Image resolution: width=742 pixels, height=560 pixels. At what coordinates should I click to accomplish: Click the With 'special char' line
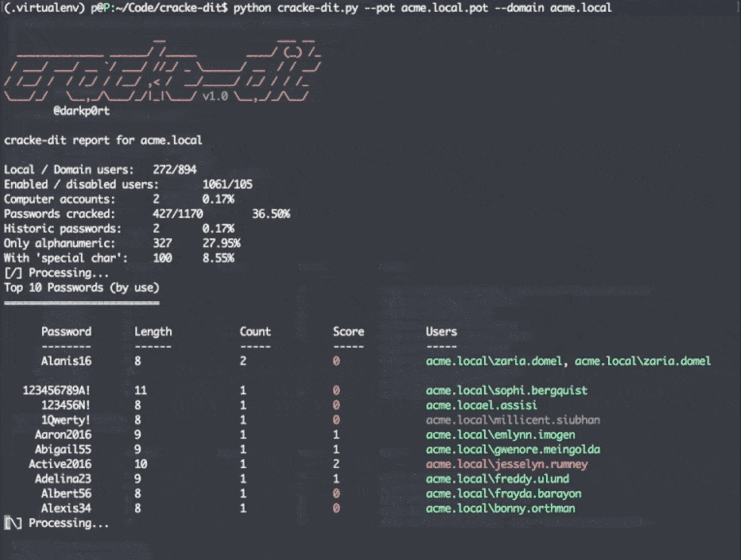[119, 258]
